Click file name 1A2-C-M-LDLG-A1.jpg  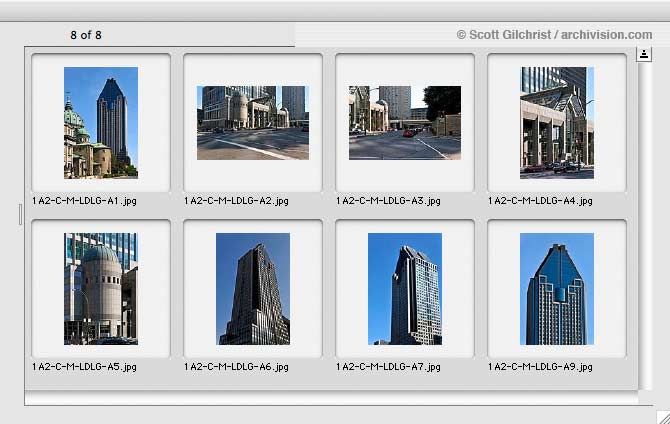pyautogui.click(x=85, y=200)
